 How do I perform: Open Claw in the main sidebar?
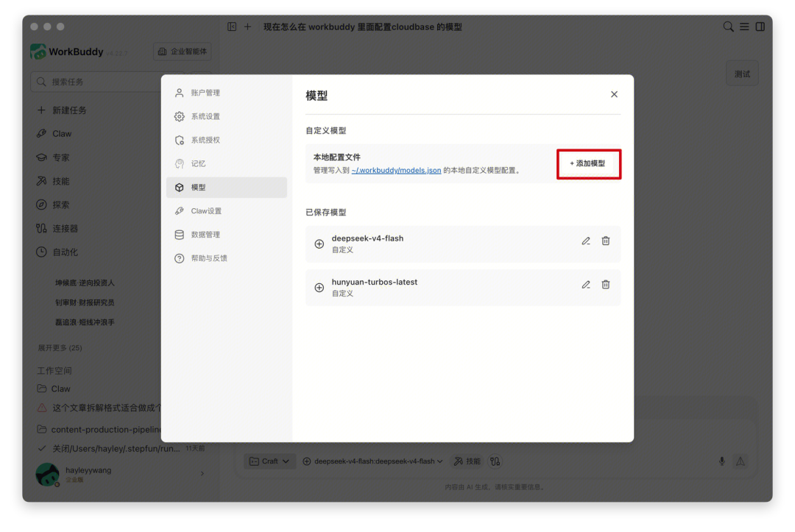(x=54, y=134)
